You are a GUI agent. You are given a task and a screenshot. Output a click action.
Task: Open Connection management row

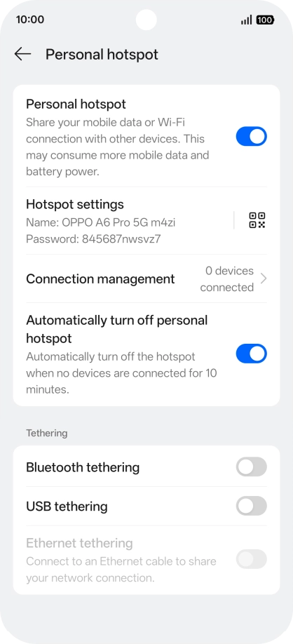tap(146, 279)
